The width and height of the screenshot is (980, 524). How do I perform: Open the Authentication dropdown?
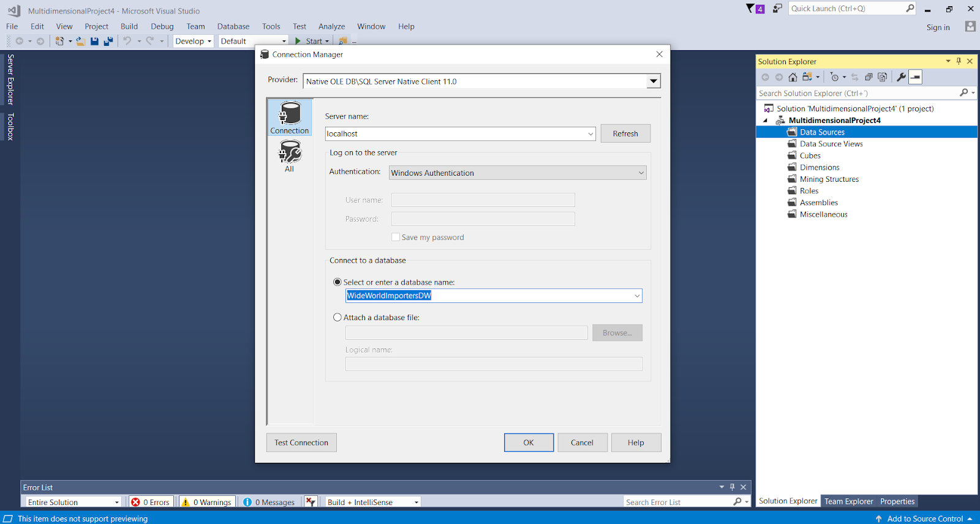641,173
